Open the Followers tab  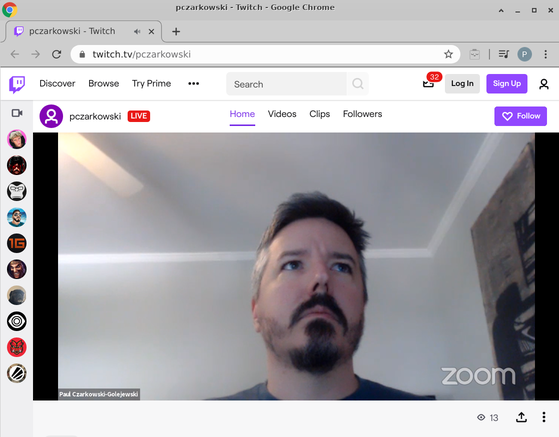pyautogui.click(x=362, y=114)
